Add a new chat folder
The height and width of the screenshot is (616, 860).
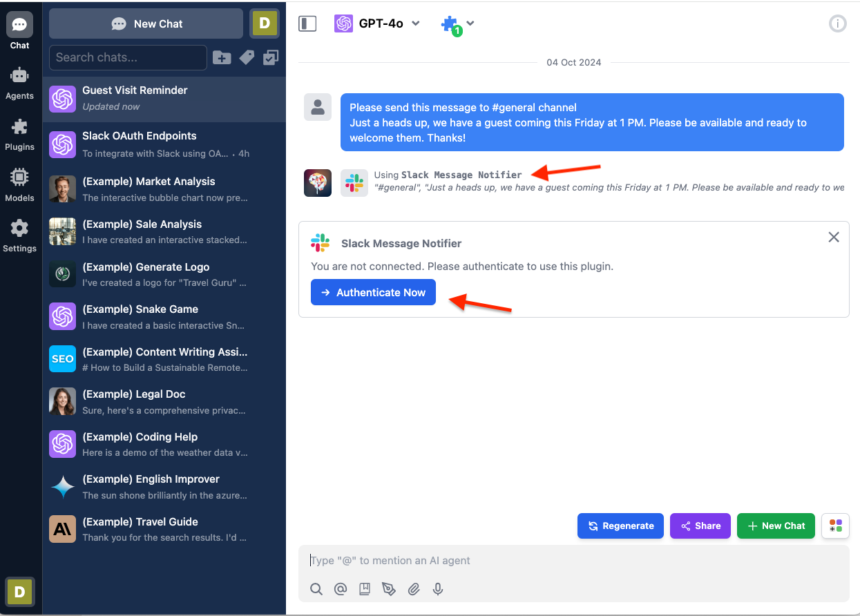(222, 58)
